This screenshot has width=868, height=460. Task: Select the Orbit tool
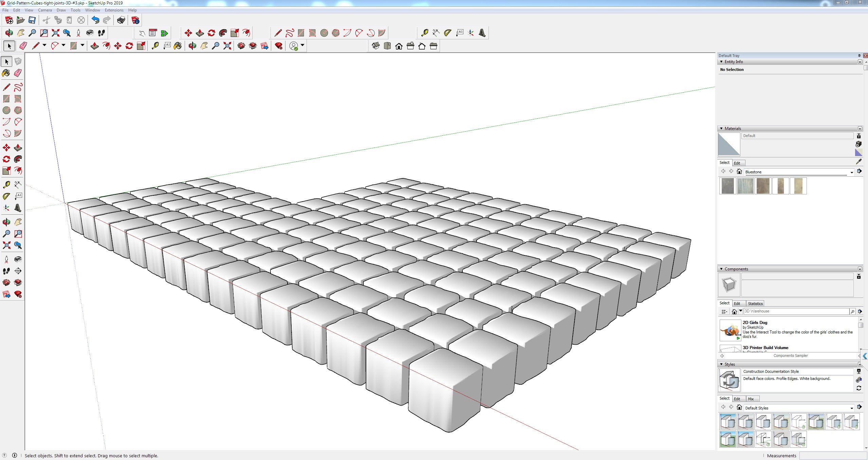pyautogui.click(x=6, y=222)
